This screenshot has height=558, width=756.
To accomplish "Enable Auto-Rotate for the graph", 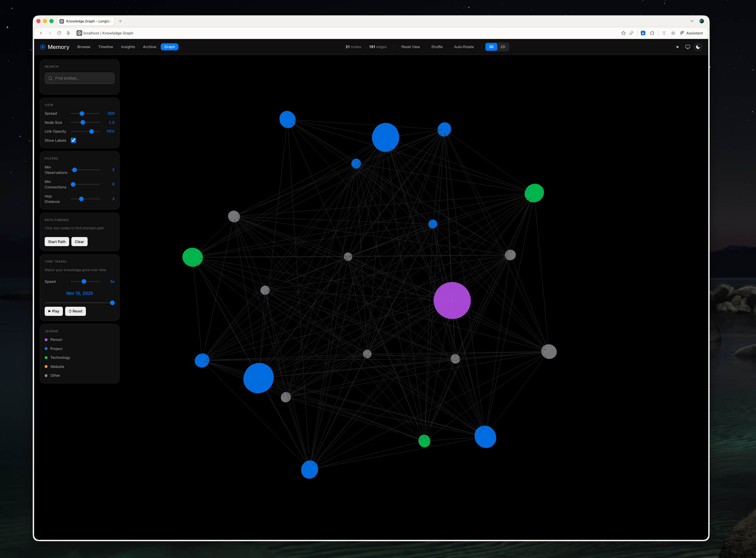I will (x=464, y=47).
